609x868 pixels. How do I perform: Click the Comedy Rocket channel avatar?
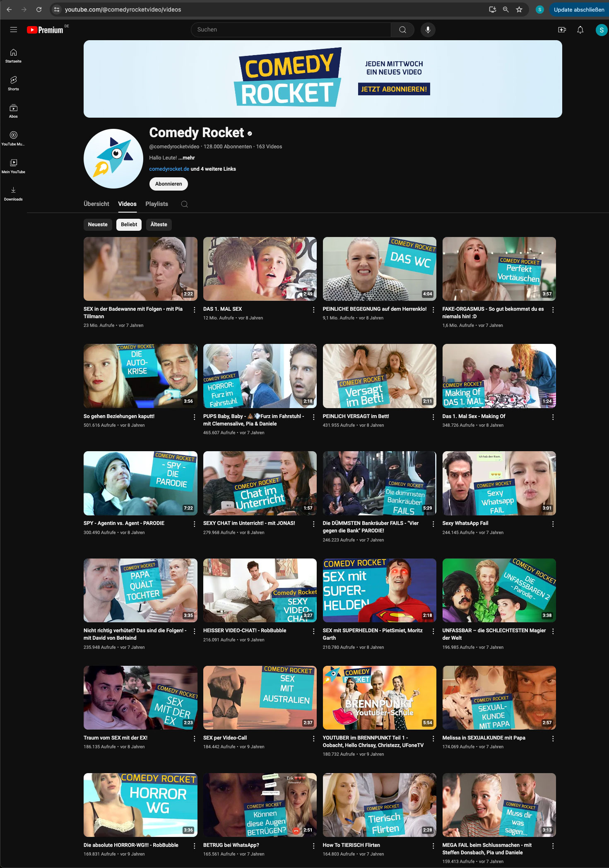tap(113, 159)
